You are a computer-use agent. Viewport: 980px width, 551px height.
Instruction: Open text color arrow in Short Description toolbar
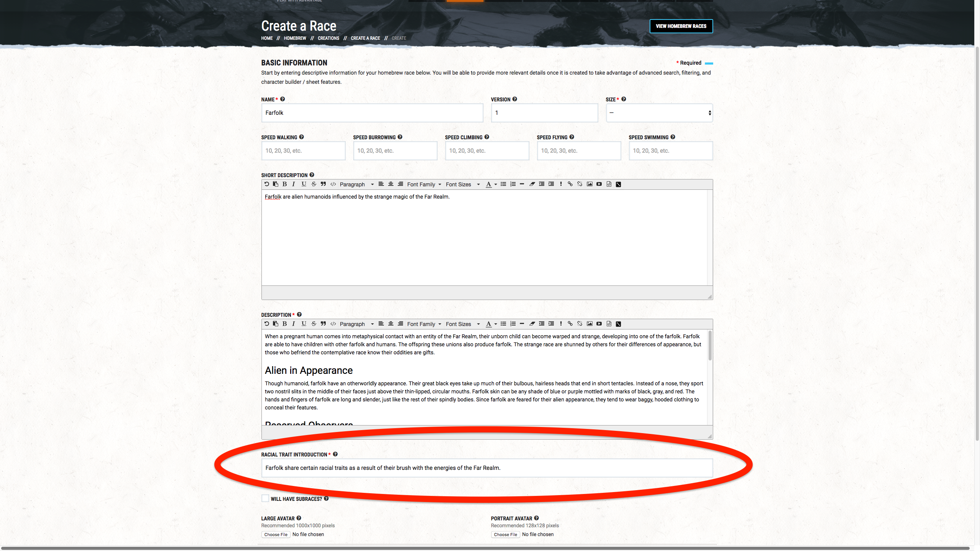pyautogui.click(x=496, y=184)
